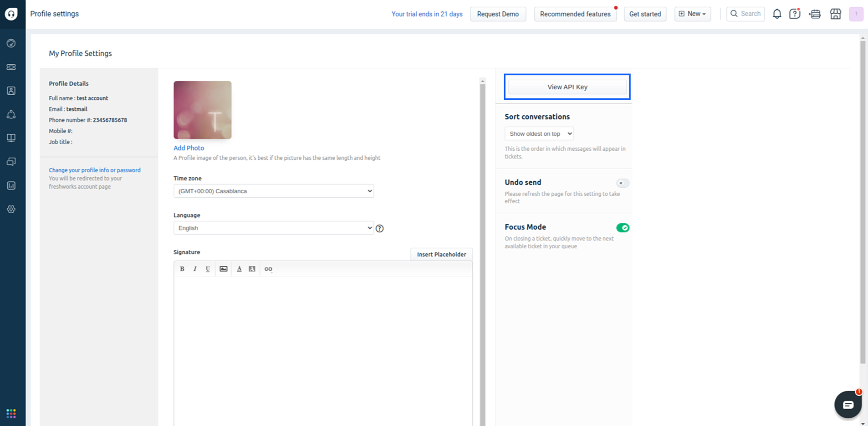Viewport: 868px width, 426px height.
Task: Click inside the Search field
Action: 747,14
